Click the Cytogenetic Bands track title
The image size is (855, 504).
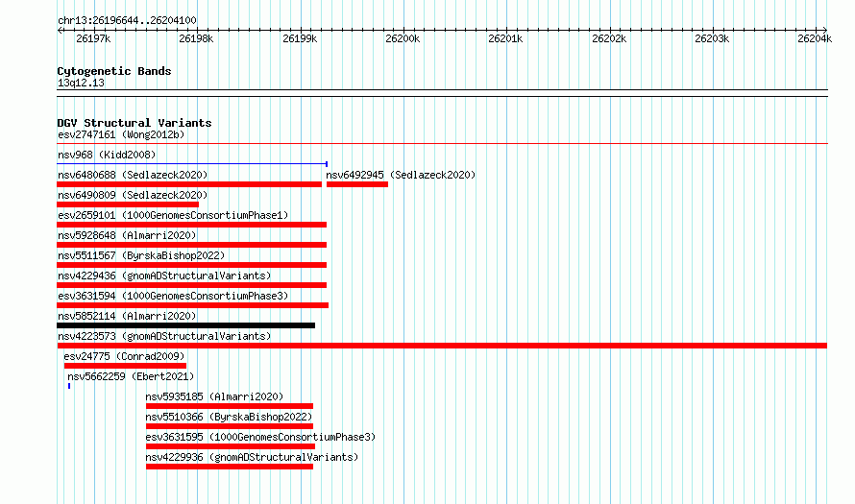114,71
